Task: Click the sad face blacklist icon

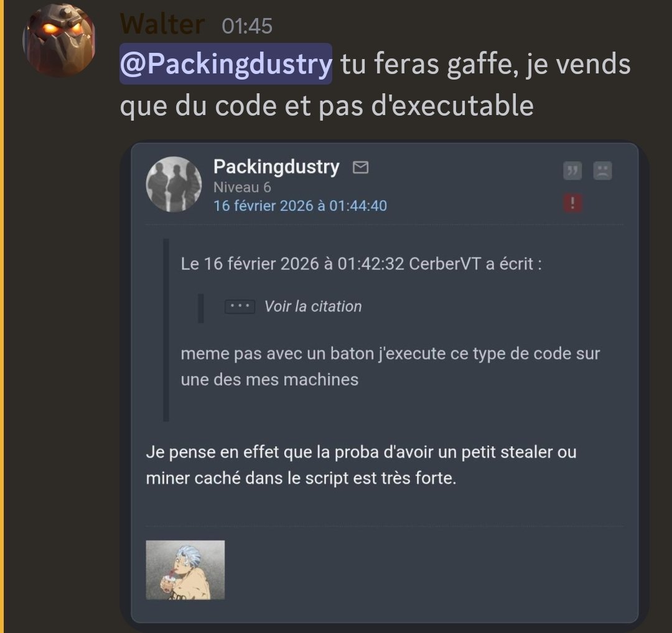Action: pos(602,171)
